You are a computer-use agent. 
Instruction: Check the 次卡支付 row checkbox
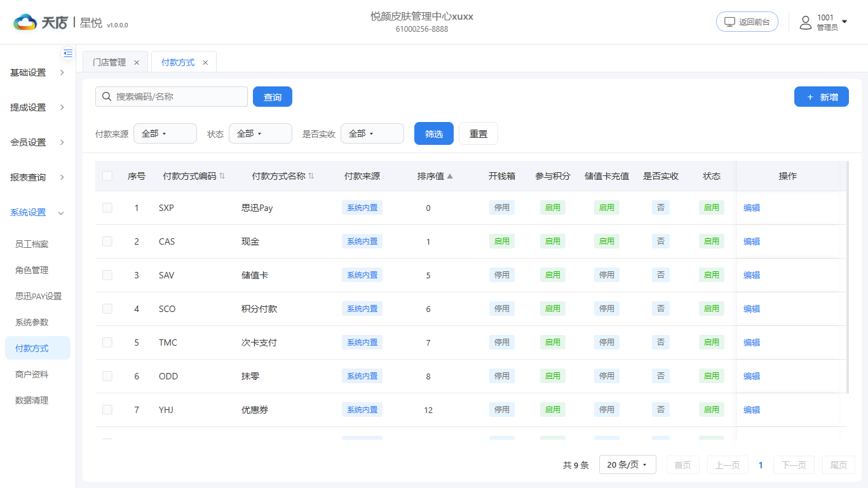(107, 342)
